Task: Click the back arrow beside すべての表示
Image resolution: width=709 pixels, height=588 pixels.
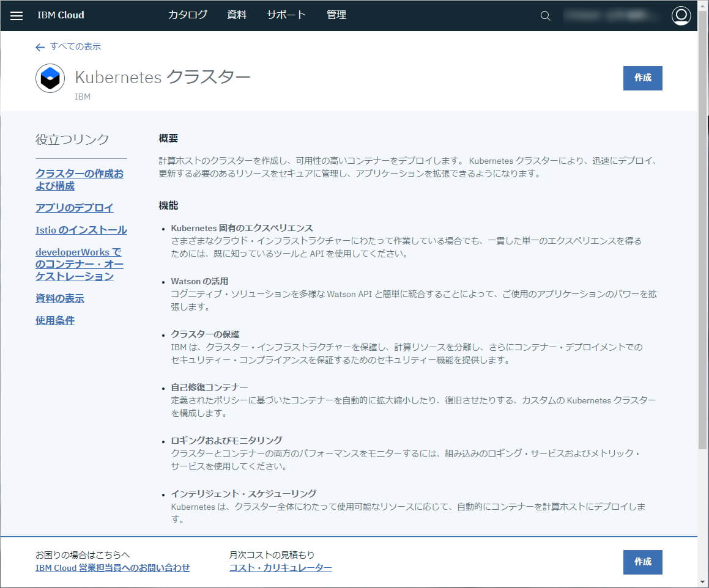Action: [40, 47]
